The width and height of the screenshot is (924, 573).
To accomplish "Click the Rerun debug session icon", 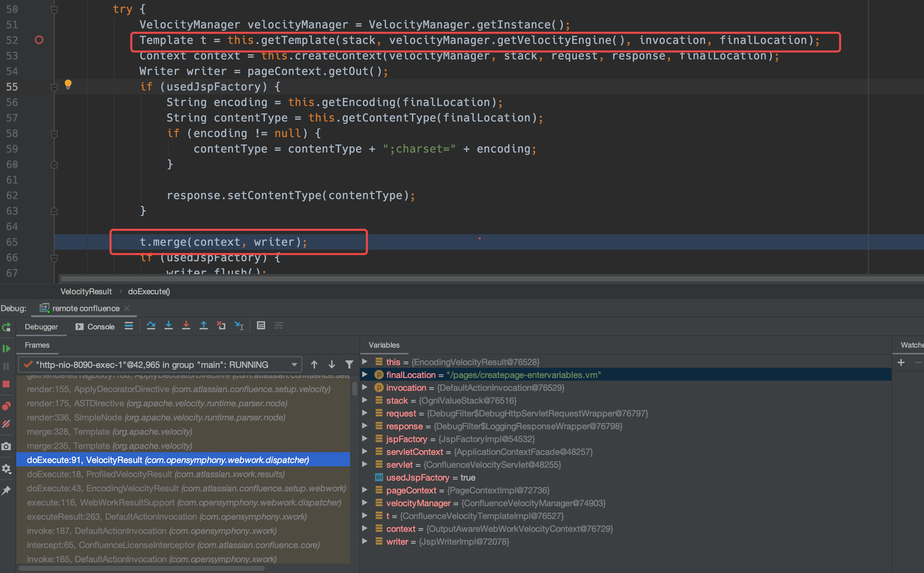I will (x=6, y=327).
